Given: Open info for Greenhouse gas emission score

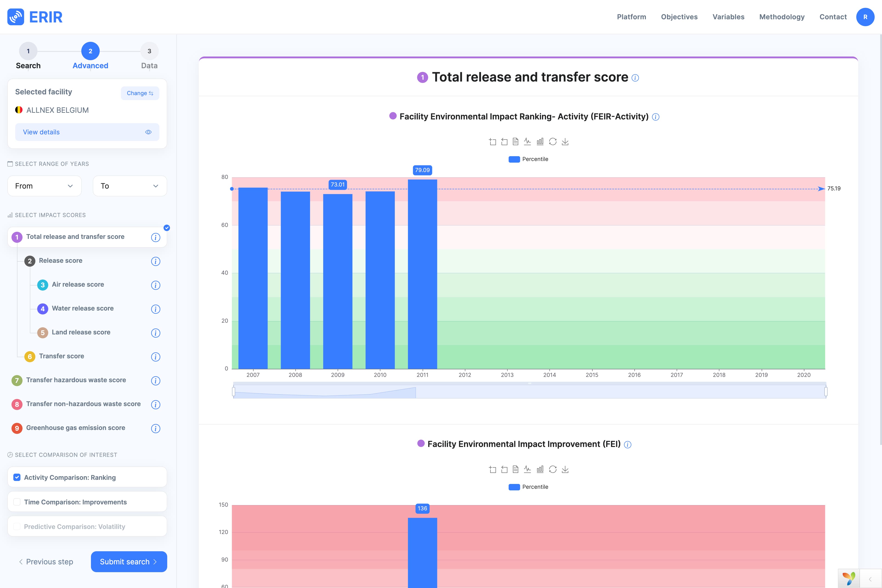Looking at the screenshot, I should (156, 429).
